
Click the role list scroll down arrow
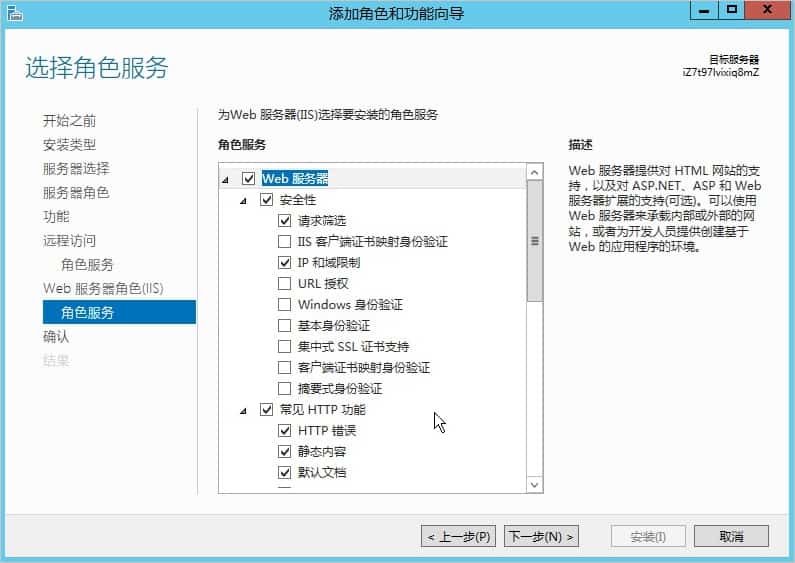[x=534, y=485]
